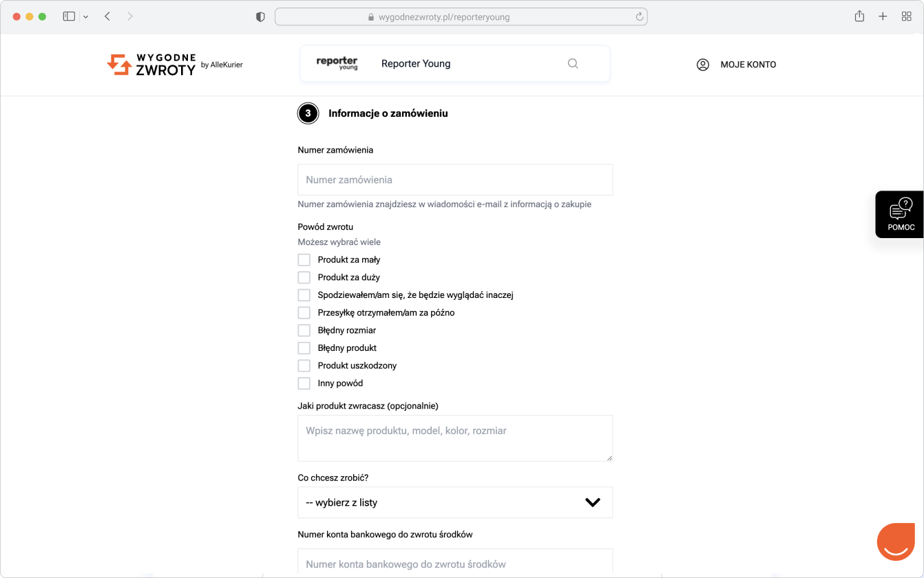Enable the Błędny rozmiar checkbox
Screen dimensions: 924x578
point(304,330)
